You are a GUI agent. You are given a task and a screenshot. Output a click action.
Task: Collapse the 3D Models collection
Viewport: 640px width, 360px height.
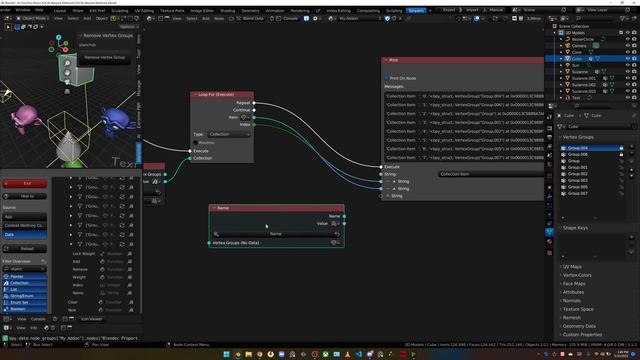(x=555, y=33)
